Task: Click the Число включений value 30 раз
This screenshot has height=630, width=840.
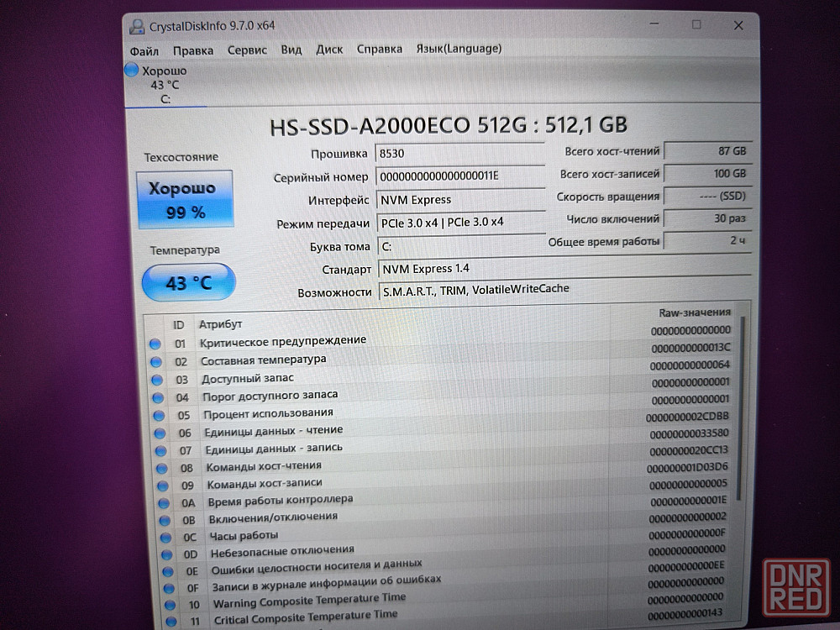Action: click(707, 218)
